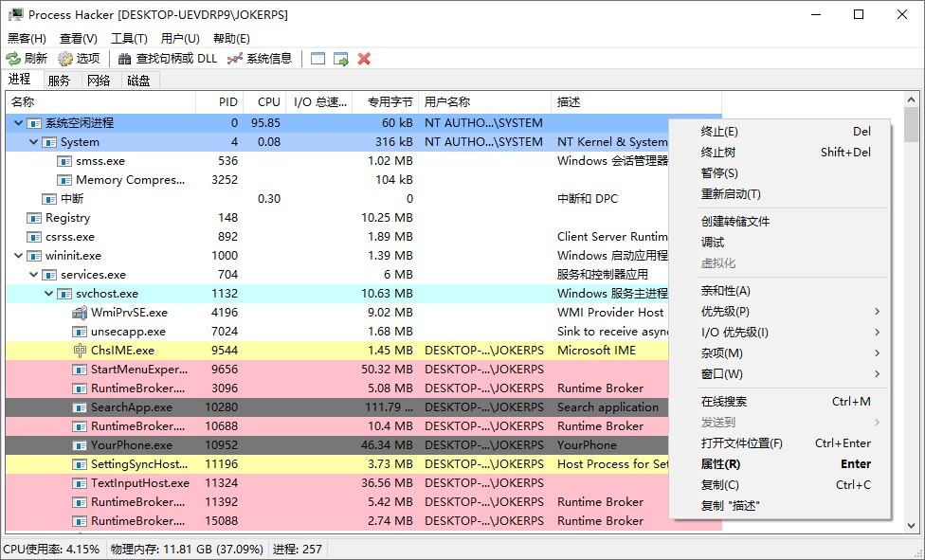925x560 pixels.
Task: Click the find window toolbar icon
Action: [318, 59]
